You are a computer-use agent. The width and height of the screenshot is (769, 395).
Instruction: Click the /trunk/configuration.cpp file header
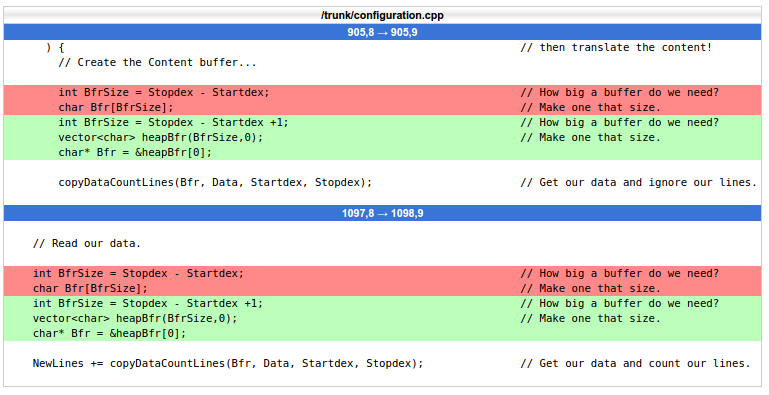[382, 15]
